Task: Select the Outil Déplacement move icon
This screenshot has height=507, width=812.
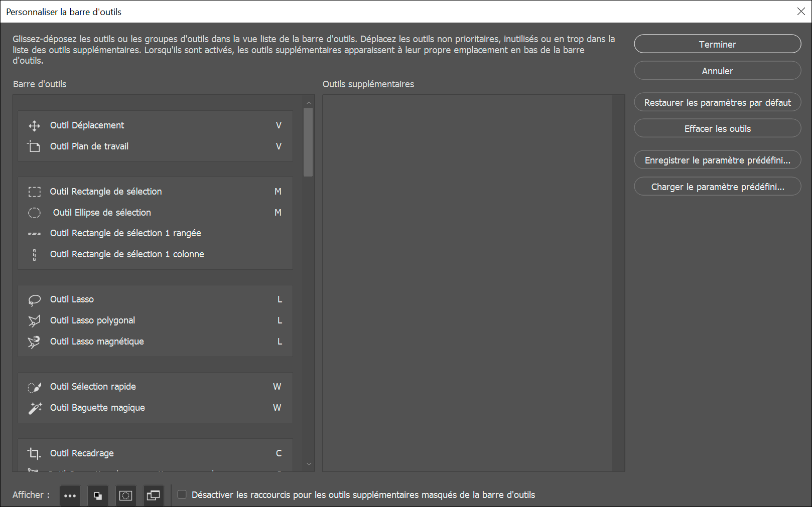Action: 34,125
